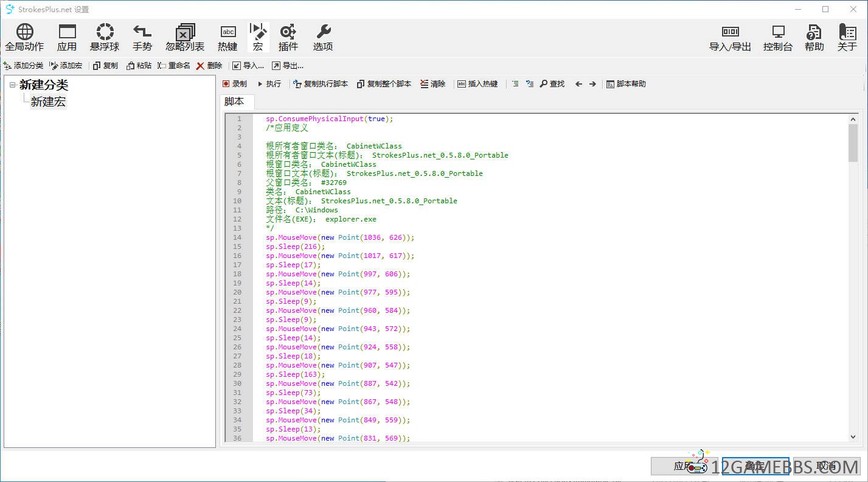Click line 父窗口类名: #32769
The width and height of the screenshot is (868, 482).
(x=306, y=183)
